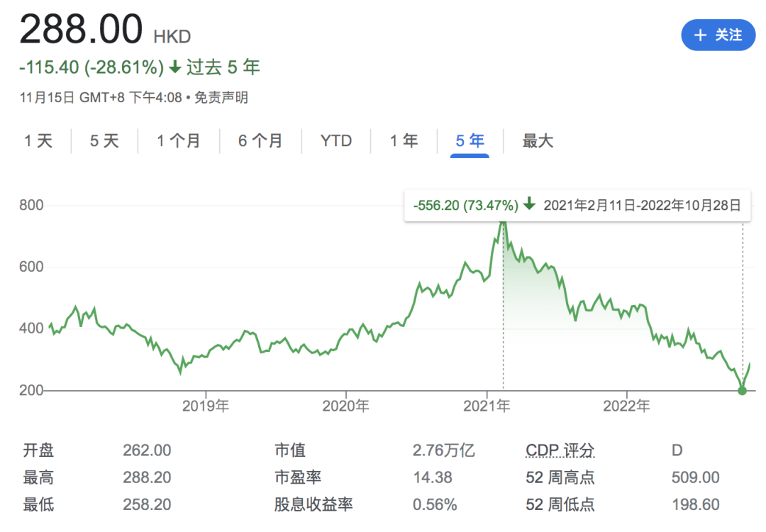Click the down arrow beside -115.40 change
The width and height of the screenshot is (766, 532).
coord(175,67)
